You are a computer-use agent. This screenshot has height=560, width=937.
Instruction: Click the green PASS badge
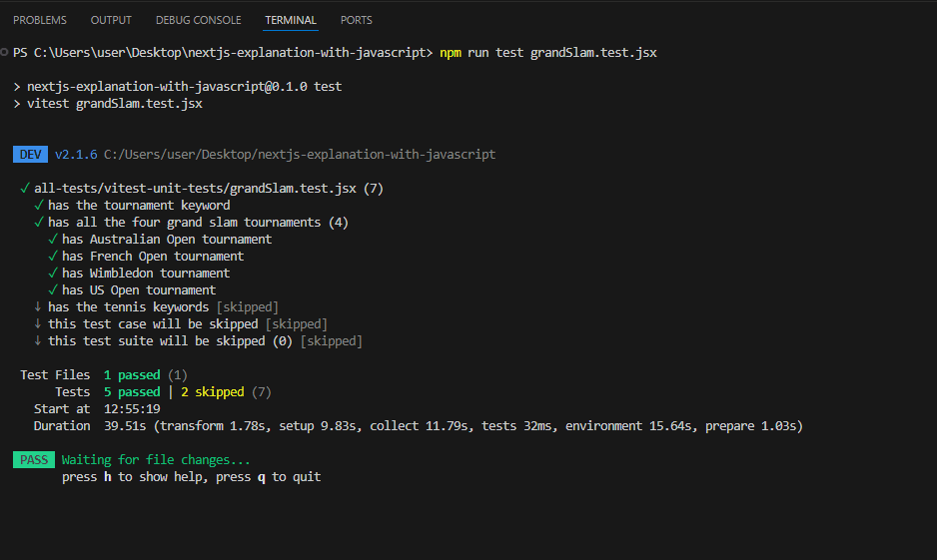click(34, 460)
